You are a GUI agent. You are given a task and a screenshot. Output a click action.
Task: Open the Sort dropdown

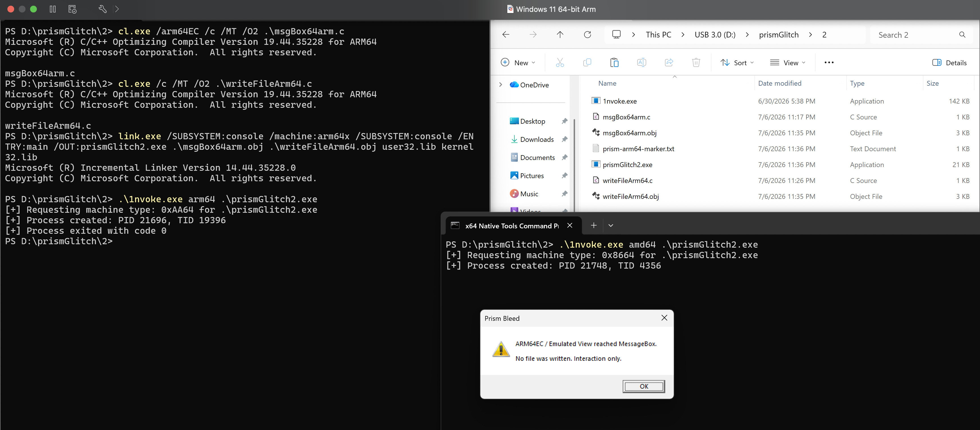[x=737, y=63]
